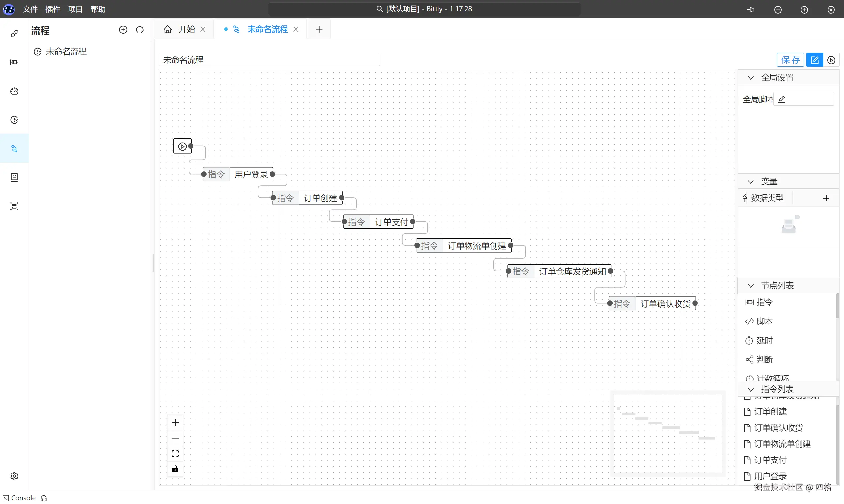Add a variable with the plus button
Viewport: 844px width, 504px height.
pyautogui.click(x=826, y=198)
